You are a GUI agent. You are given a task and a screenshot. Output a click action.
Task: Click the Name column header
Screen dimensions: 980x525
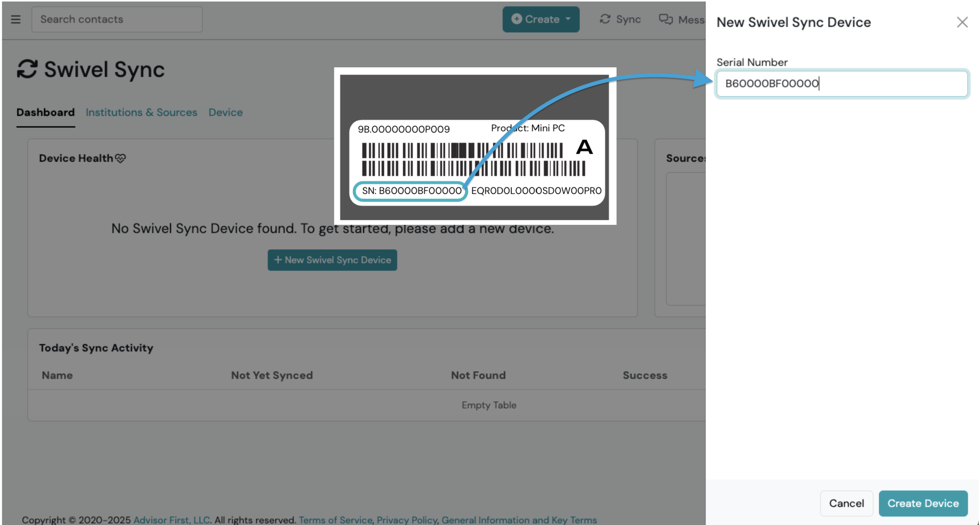57,375
